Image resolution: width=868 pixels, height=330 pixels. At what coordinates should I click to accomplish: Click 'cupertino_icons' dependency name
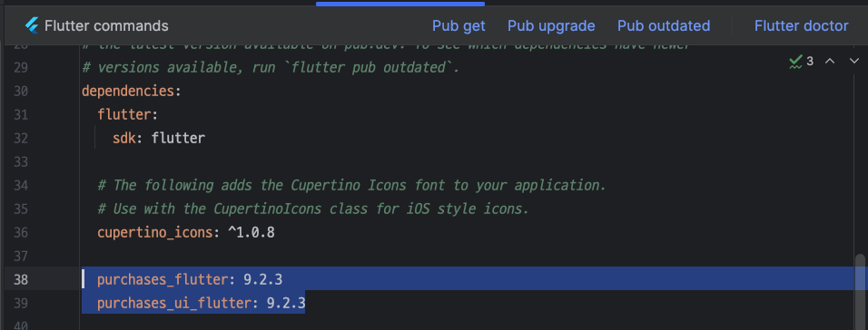point(155,233)
